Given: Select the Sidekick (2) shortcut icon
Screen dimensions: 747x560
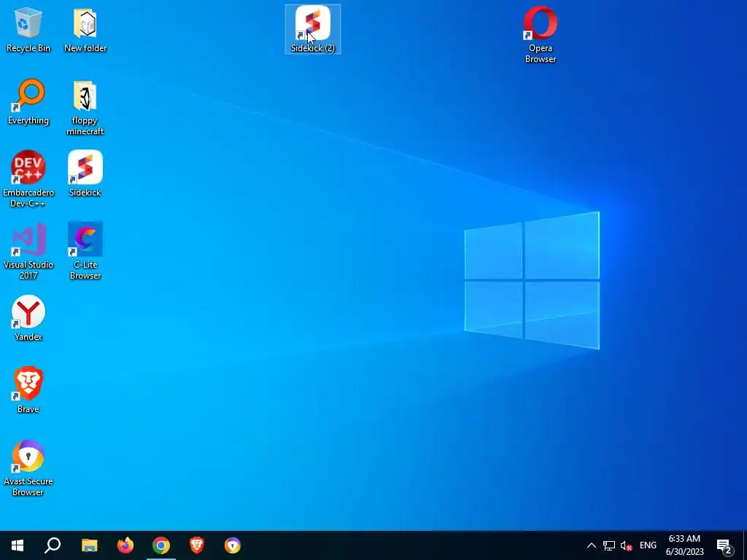Looking at the screenshot, I should pos(313,29).
